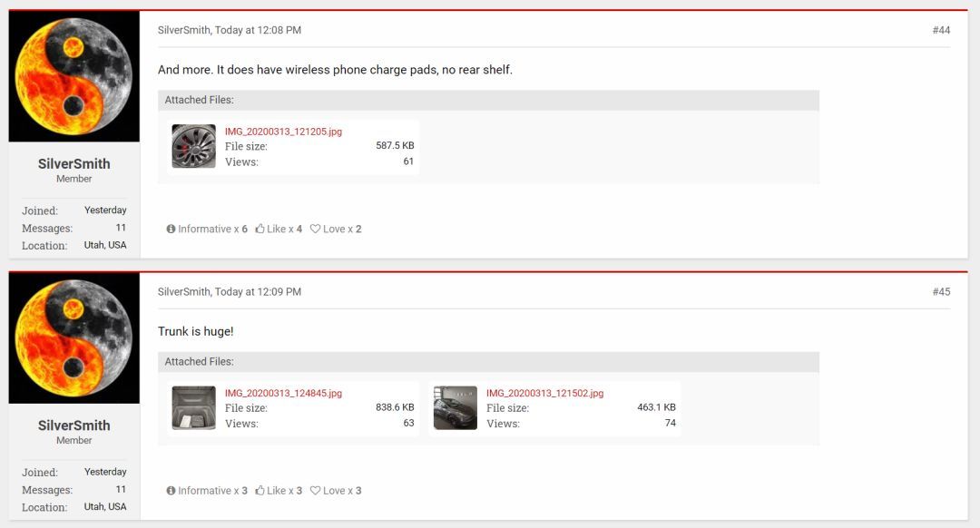Open post permalink #44
Screen dimensions: 980x528
[941, 30]
